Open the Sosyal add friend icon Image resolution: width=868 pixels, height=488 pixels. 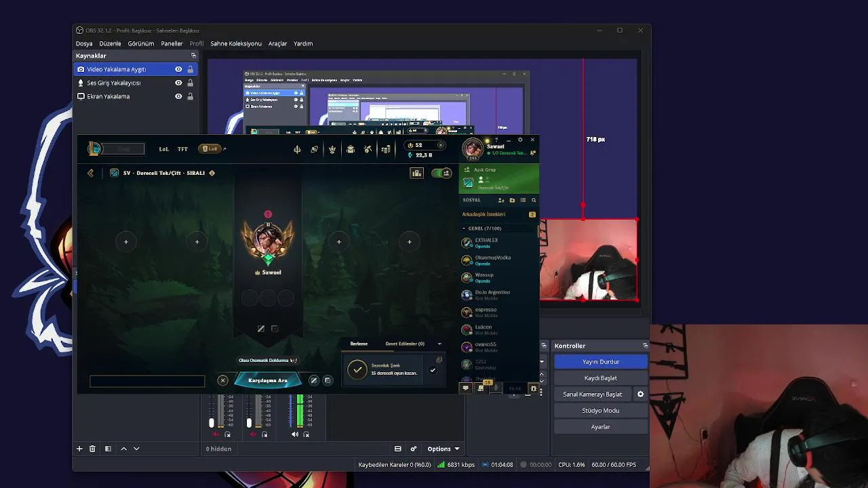pos(501,201)
